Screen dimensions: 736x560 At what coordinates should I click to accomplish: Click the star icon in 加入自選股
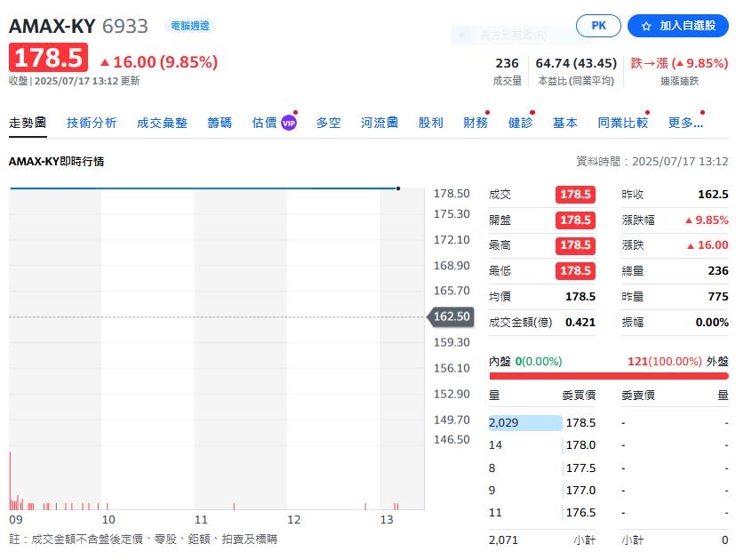(646, 26)
